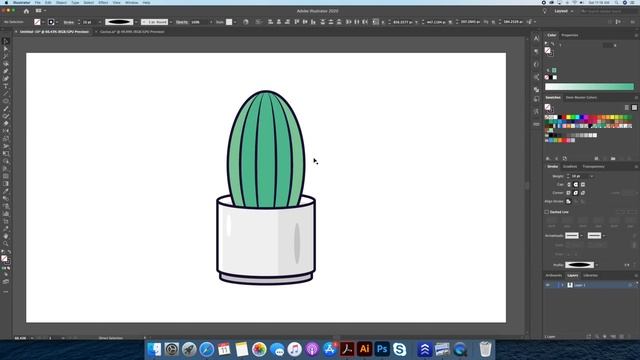Viewport: 640px width, 360px height.
Task: Click the Search lightbulb icon in top bar
Action: (544, 11)
